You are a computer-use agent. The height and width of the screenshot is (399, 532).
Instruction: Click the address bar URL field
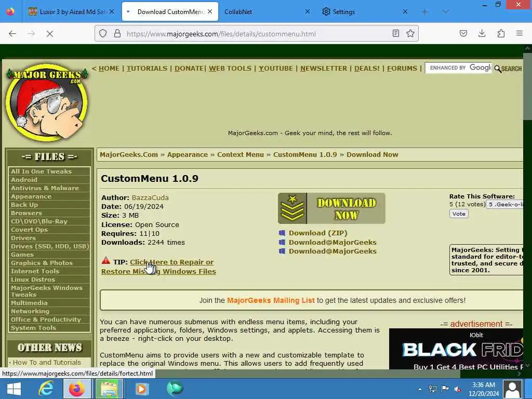pos(258,34)
